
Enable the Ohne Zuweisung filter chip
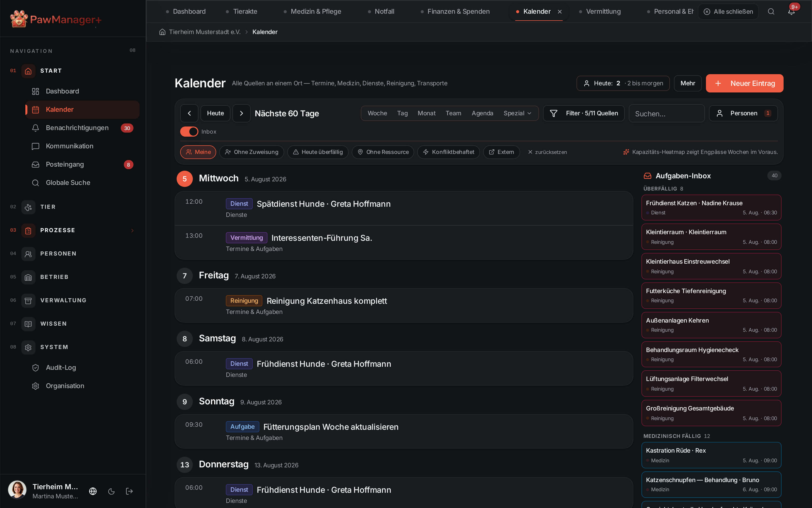pos(251,152)
